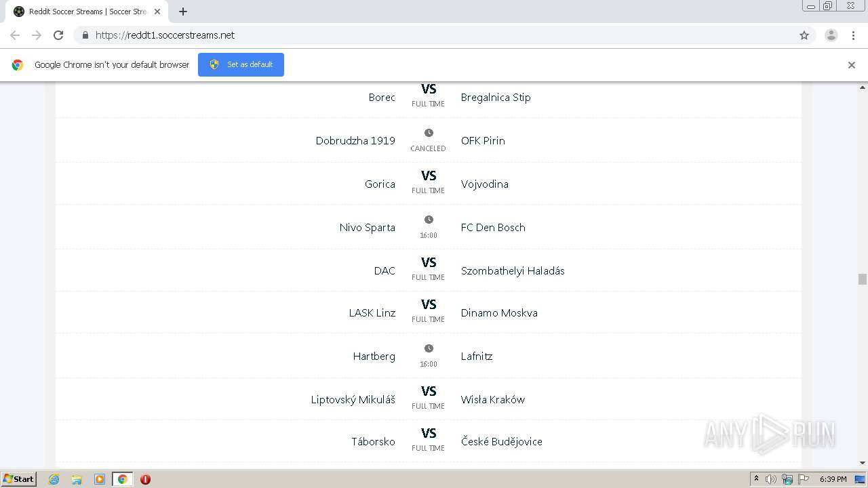Image resolution: width=868 pixels, height=488 pixels.
Task: Show hidden system tray icons
Action: click(x=756, y=479)
